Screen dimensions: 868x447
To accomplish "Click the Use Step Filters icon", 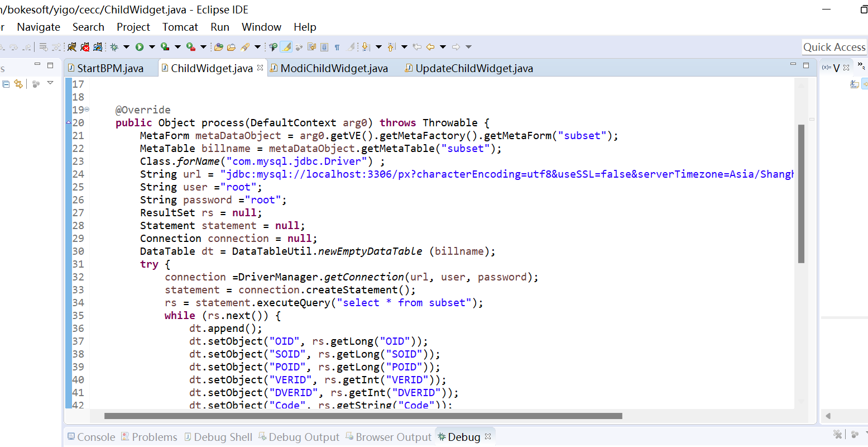I will (x=57, y=47).
